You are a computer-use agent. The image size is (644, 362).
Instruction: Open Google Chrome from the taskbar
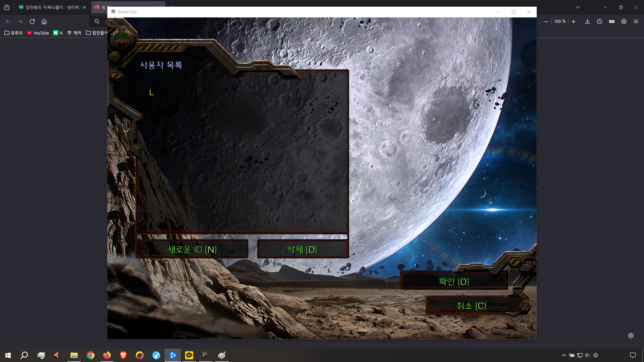pos(91,355)
